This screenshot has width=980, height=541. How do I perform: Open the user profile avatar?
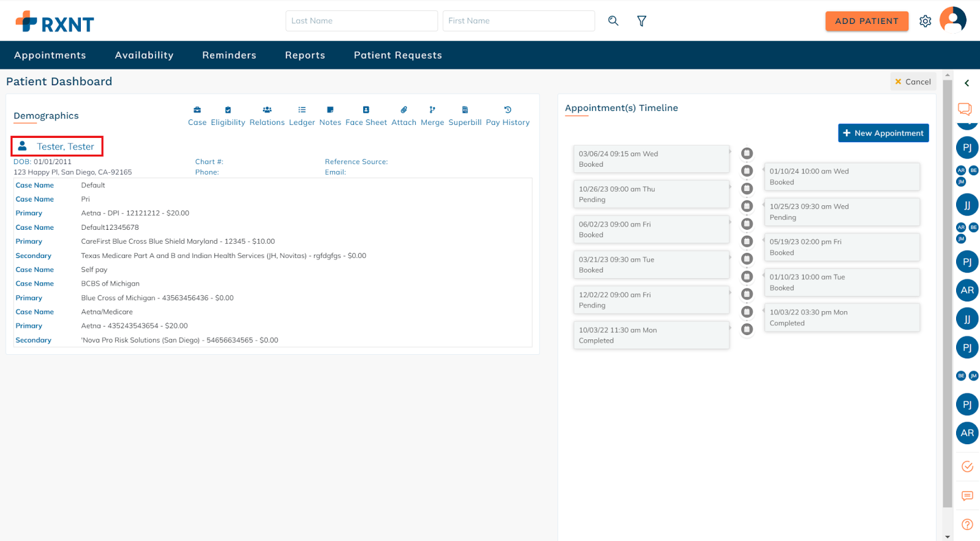pyautogui.click(x=953, y=20)
